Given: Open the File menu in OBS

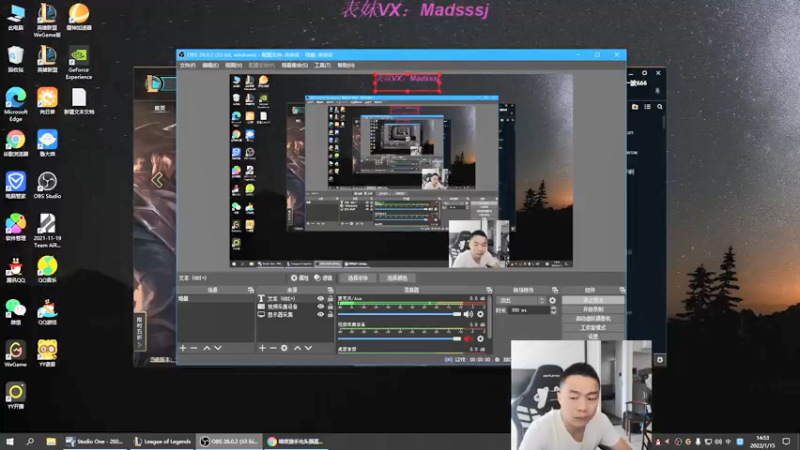Looking at the screenshot, I should 187,65.
